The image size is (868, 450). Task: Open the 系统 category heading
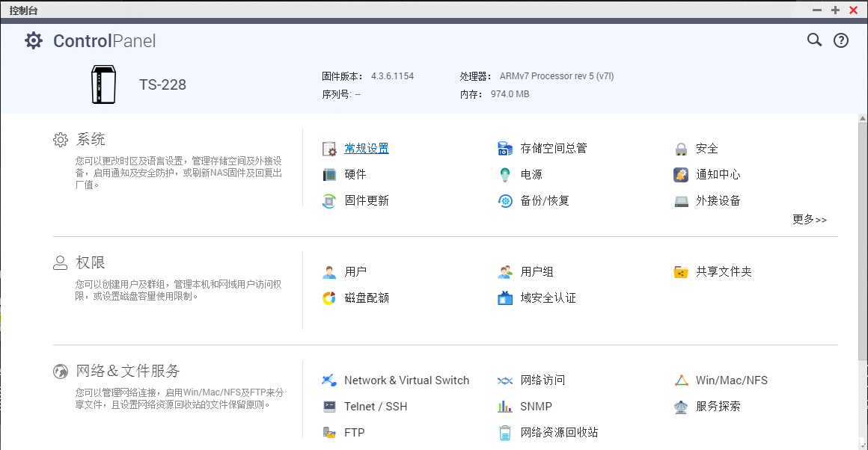pyautogui.click(x=91, y=139)
